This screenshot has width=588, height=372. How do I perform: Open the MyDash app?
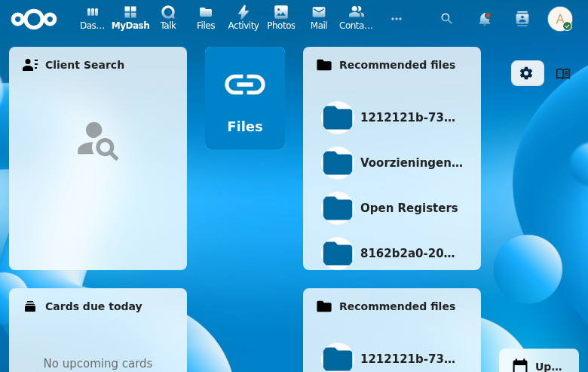130,18
